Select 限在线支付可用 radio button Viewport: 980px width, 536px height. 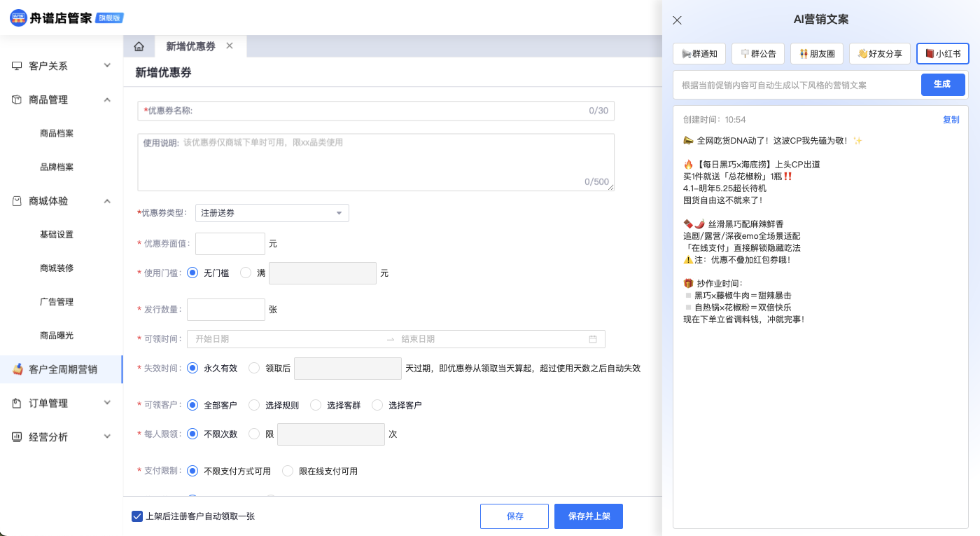pos(288,471)
